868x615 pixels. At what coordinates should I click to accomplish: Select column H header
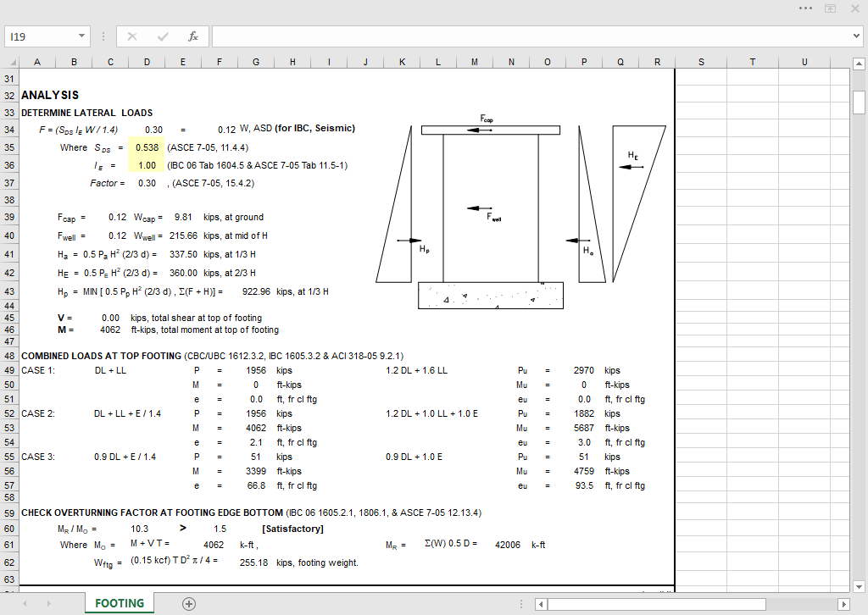[292, 62]
